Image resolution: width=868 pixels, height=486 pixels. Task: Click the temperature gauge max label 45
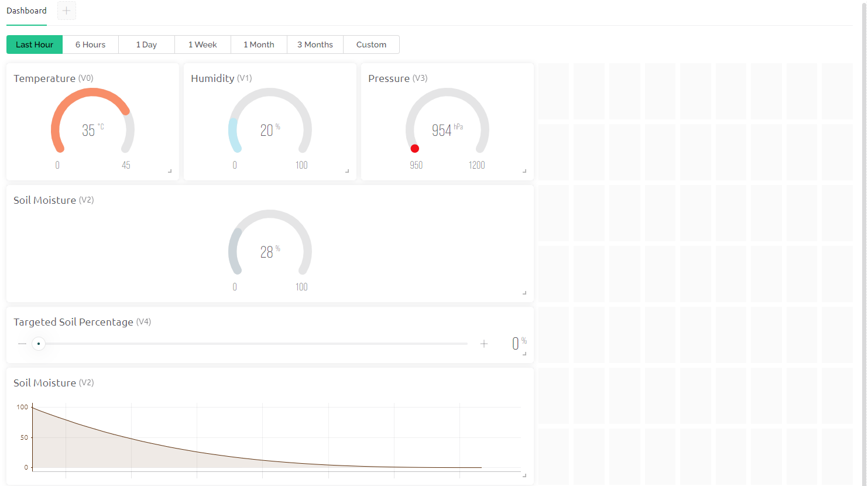[126, 165]
